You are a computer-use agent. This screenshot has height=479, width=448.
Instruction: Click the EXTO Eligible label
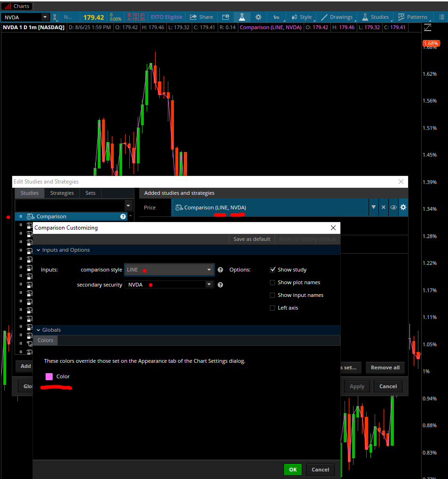click(x=166, y=17)
